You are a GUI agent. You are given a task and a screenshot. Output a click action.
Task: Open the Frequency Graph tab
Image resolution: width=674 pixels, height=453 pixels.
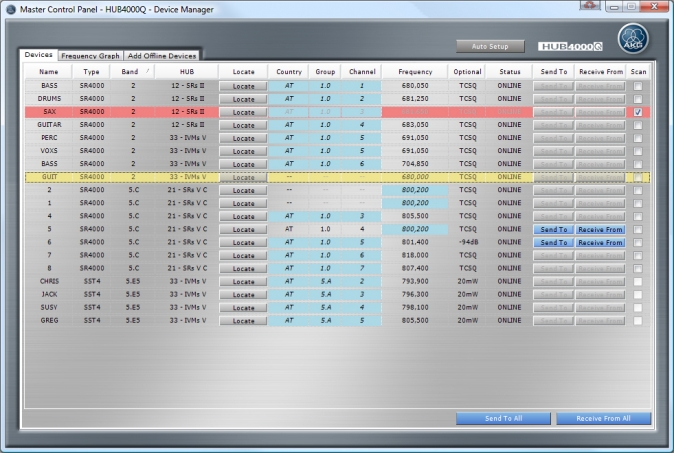[90, 56]
